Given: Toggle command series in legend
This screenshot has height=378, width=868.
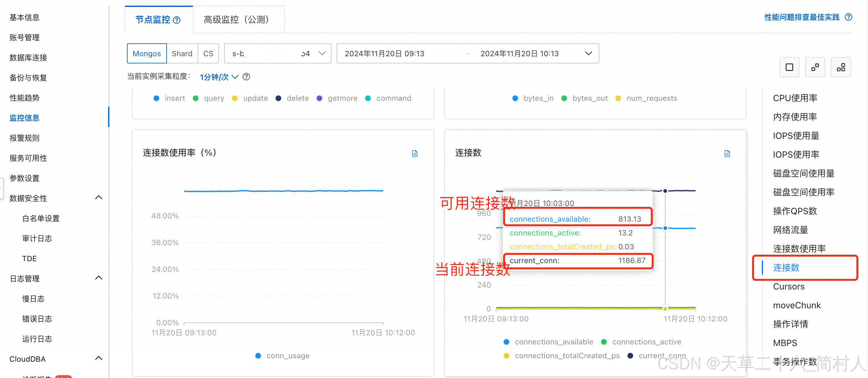Looking at the screenshot, I should point(388,98).
